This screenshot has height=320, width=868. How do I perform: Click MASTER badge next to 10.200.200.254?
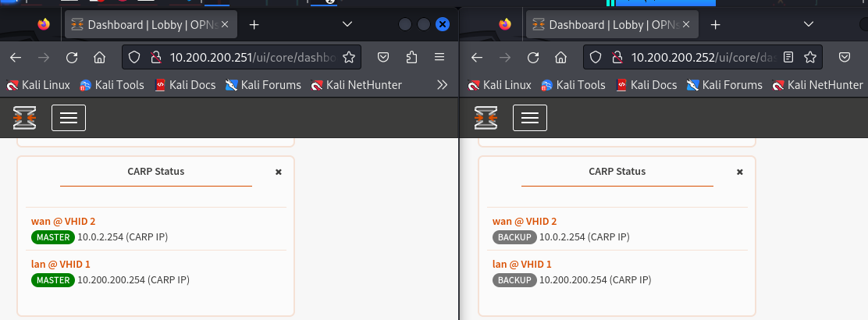53,280
